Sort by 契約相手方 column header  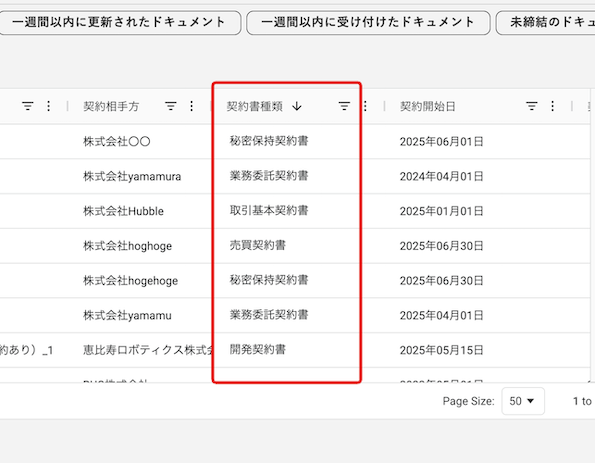(111, 106)
